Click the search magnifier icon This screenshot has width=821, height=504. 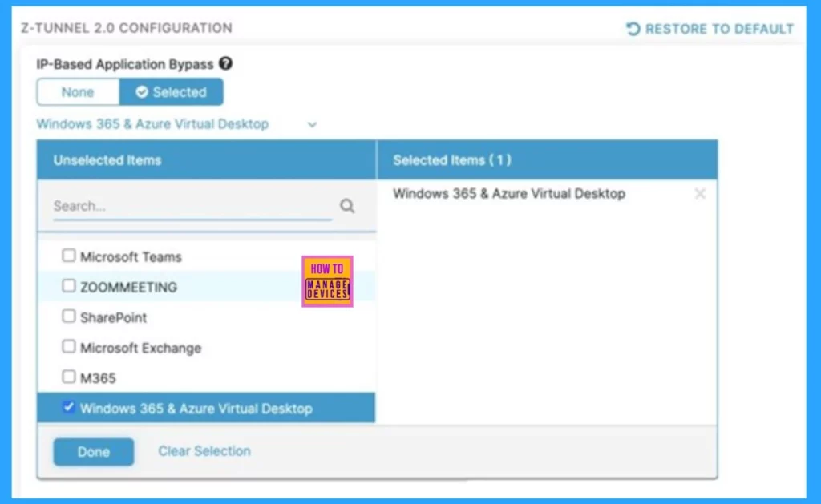click(347, 206)
